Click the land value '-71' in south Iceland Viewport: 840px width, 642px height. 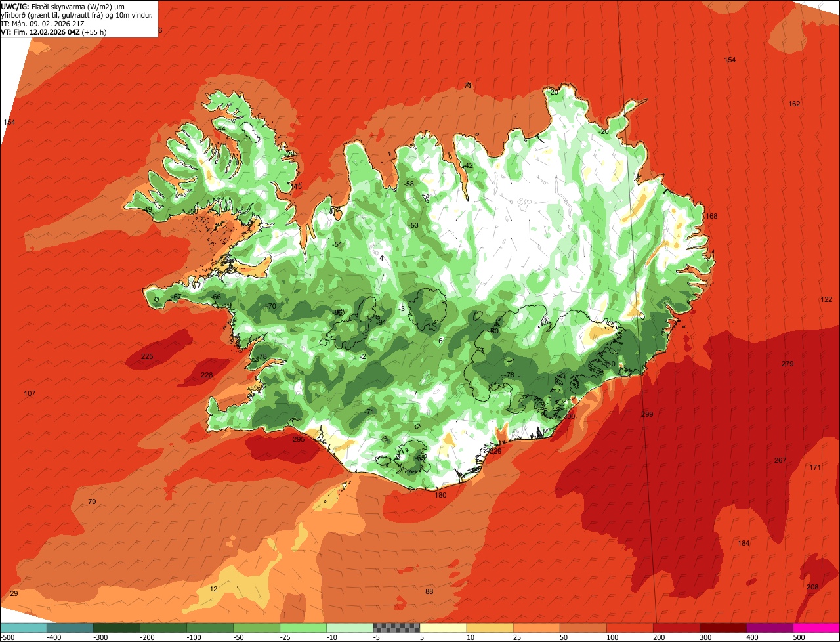tap(369, 412)
